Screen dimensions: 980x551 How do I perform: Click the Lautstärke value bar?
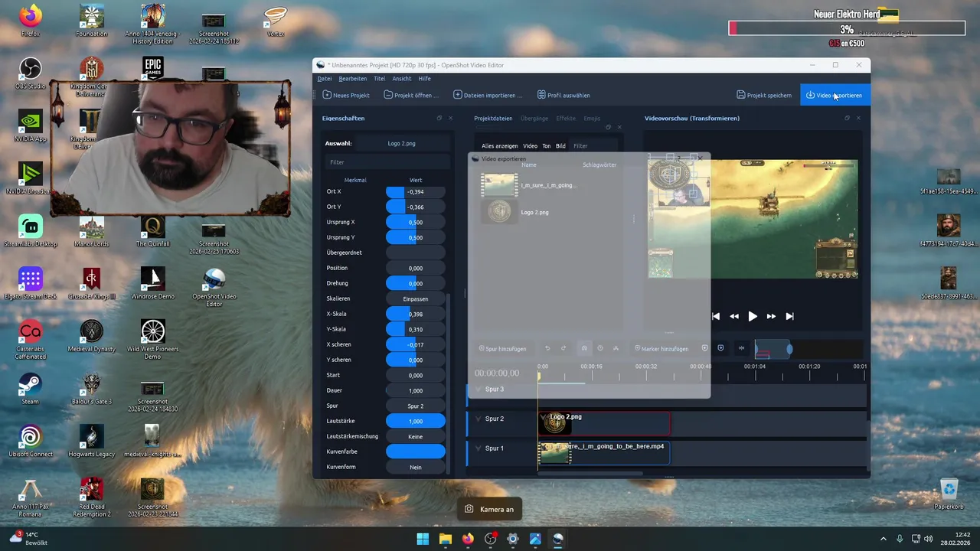pyautogui.click(x=416, y=421)
